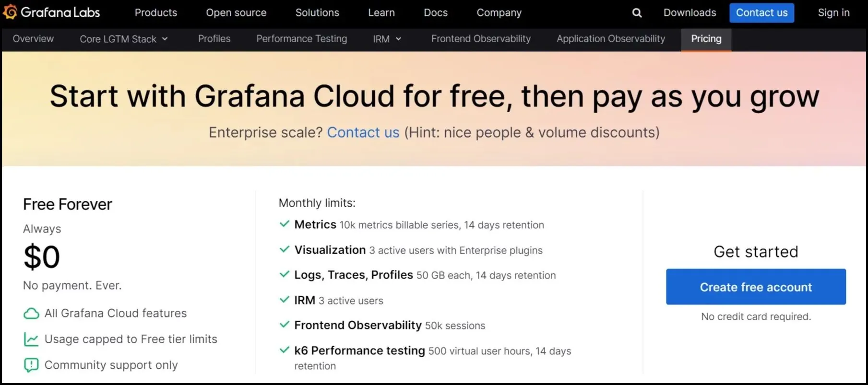Go to the Overview tab
The image size is (868, 385).
[33, 39]
